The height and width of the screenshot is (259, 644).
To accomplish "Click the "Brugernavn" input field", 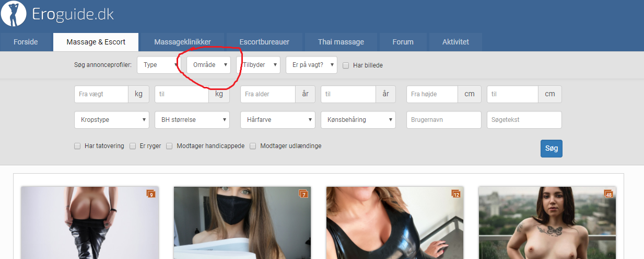I will (x=443, y=120).
